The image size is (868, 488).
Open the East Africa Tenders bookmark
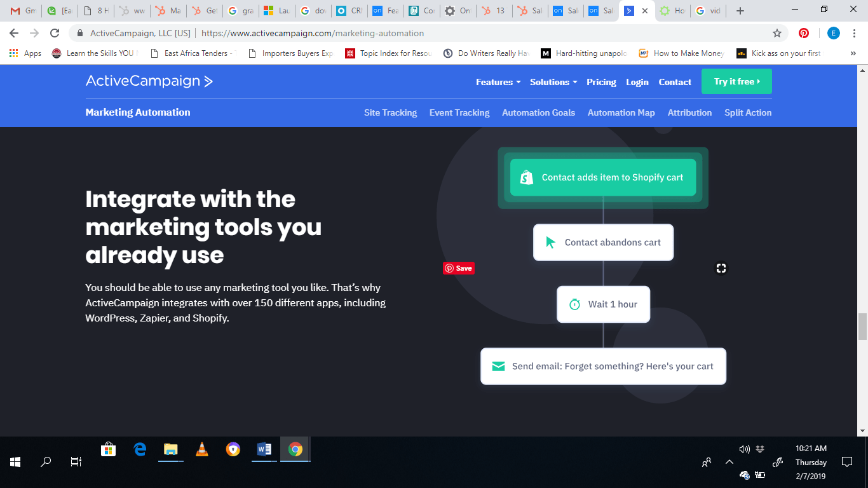(x=192, y=53)
